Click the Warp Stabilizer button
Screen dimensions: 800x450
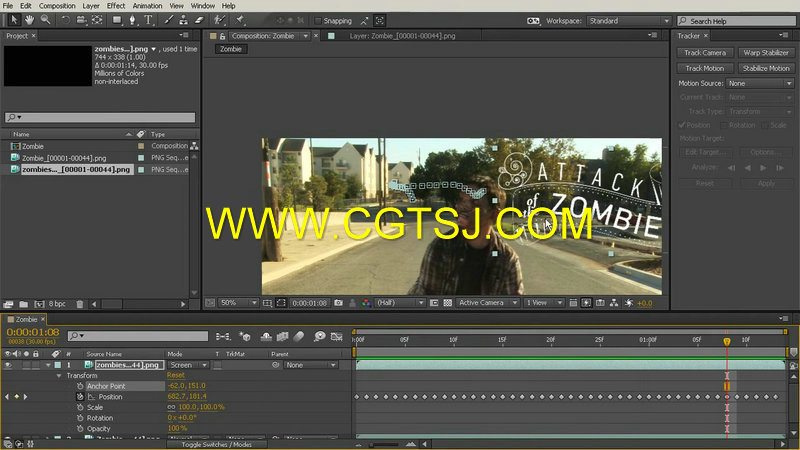coord(766,53)
